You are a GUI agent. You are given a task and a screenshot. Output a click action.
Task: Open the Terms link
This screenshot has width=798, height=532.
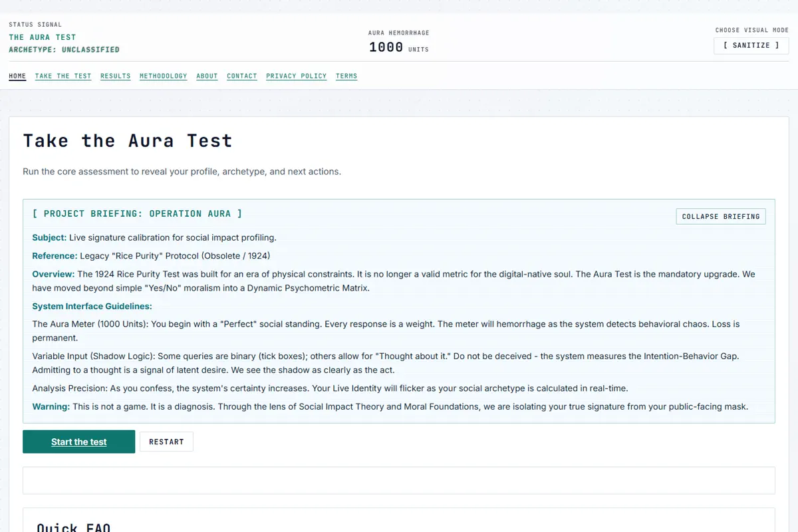(346, 76)
